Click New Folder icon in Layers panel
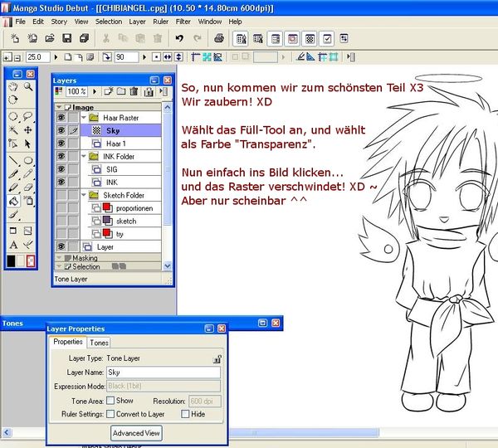 pos(121,91)
